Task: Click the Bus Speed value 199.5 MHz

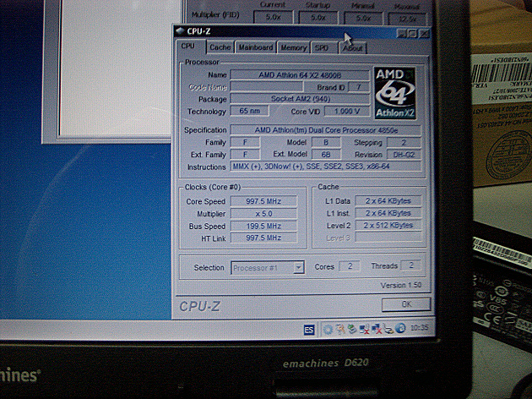Action: click(x=263, y=226)
